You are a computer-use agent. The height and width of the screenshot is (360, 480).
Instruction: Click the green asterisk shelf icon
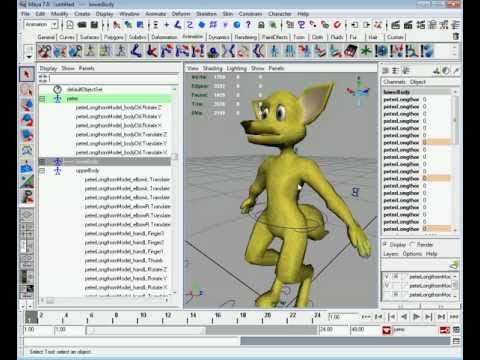coord(366,51)
